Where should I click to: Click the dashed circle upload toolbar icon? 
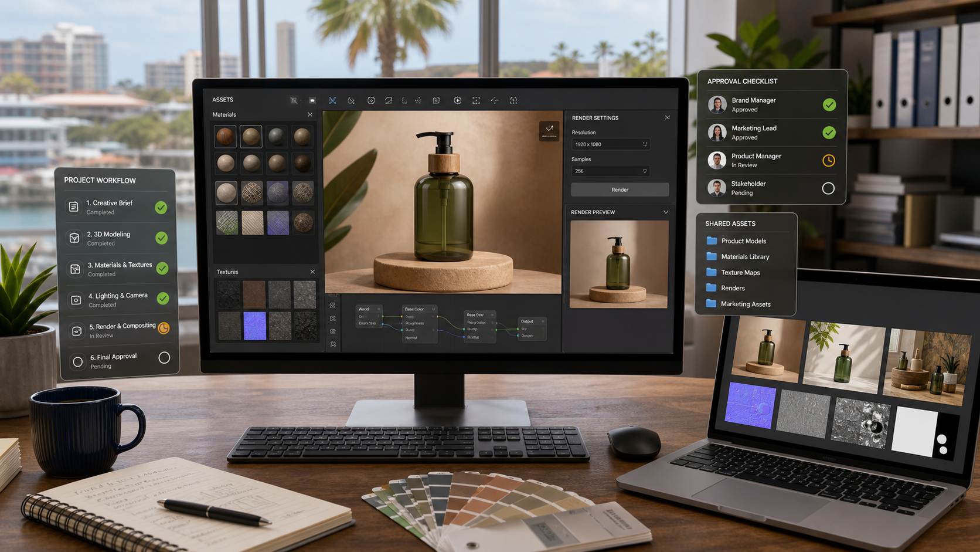click(x=513, y=100)
